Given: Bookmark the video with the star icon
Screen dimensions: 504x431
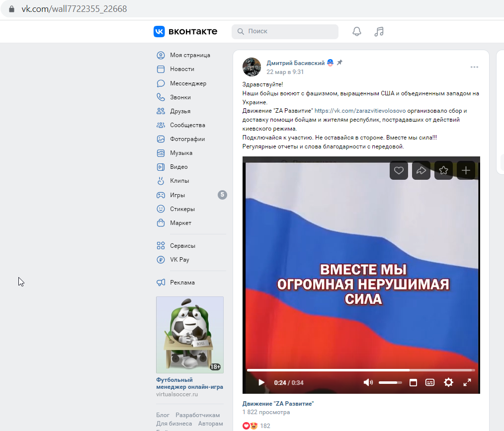Looking at the screenshot, I should pyautogui.click(x=443, y=170).
